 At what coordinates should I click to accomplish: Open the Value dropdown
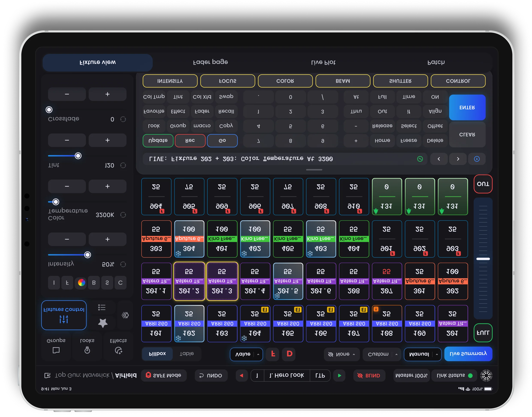click(x=246, y=354)
